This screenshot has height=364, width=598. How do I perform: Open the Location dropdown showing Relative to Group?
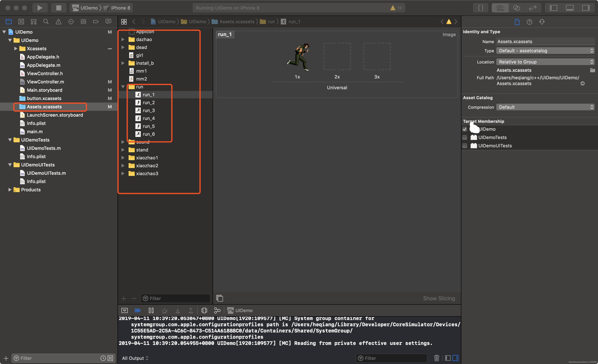coord(545,62)
